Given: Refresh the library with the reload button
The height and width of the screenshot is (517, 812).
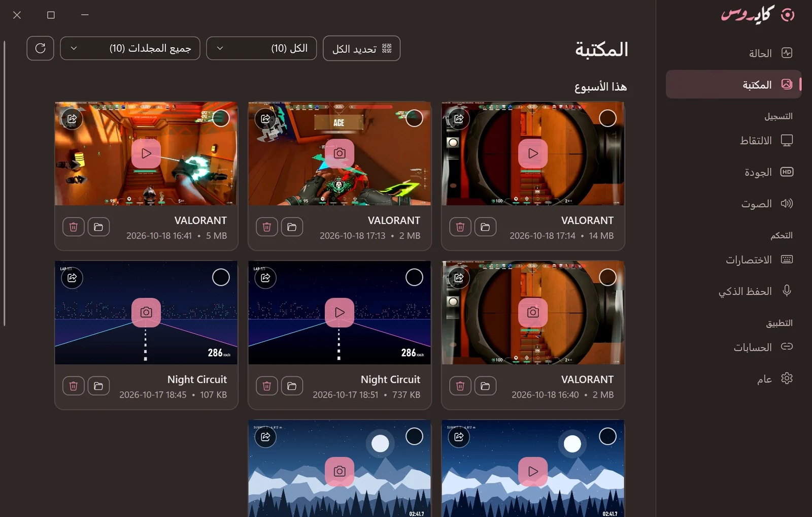Looking at the screenshot, I should 40,48.
